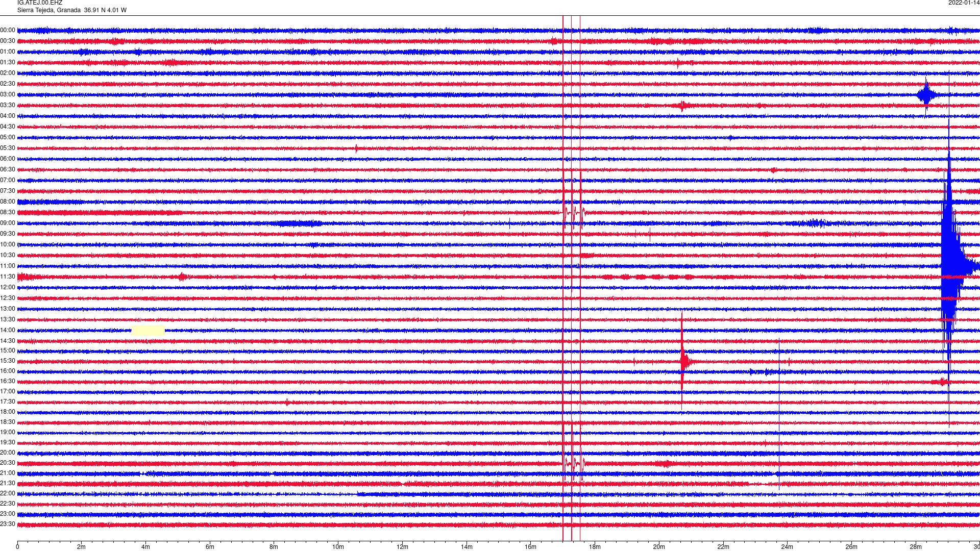
Task: Select the 04:30 trace time label
Action: point(8,127)
